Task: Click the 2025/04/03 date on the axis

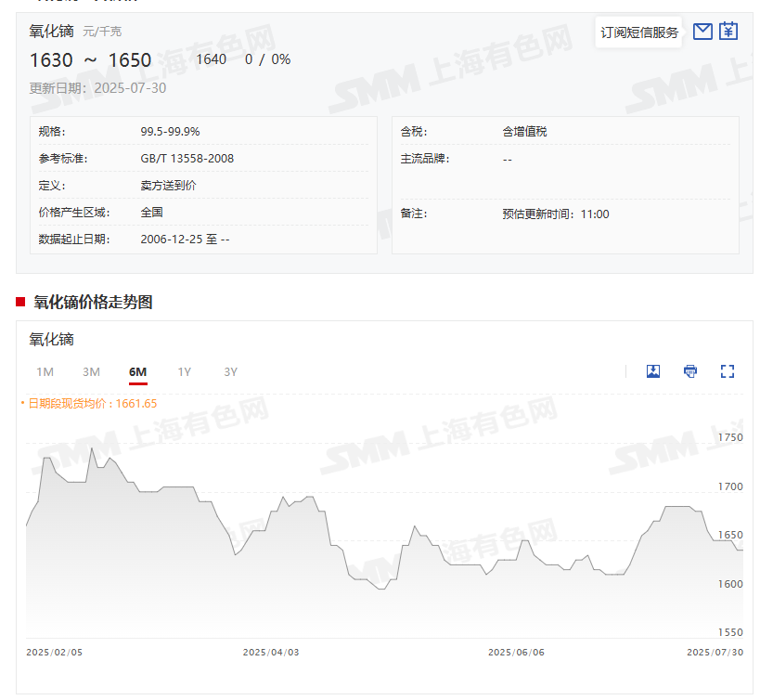Action: [x=271, y=653]
